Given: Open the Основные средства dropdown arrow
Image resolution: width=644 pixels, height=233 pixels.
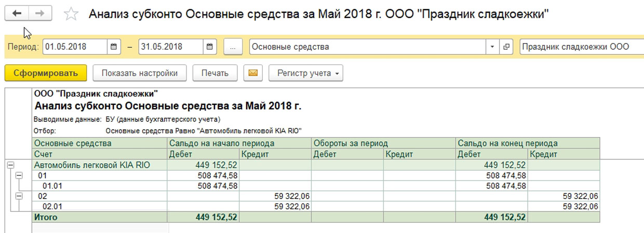Looking at the screenshot, I should pyautogui.click(x=492, y=46).
